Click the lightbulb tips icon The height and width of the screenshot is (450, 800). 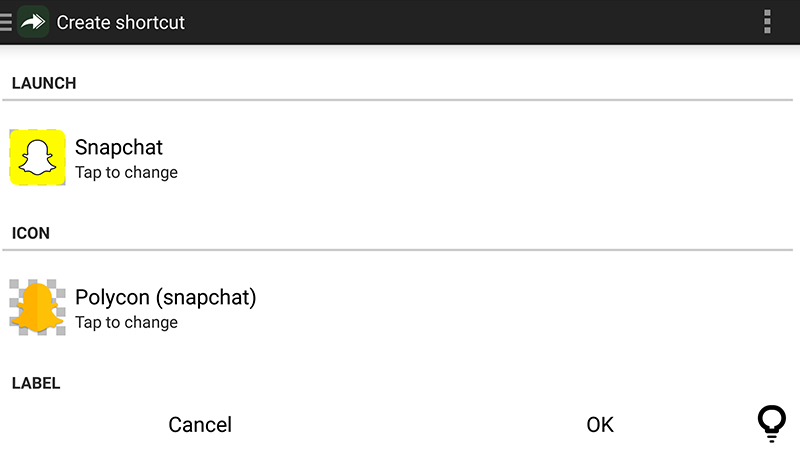click(x=771, y=423)
